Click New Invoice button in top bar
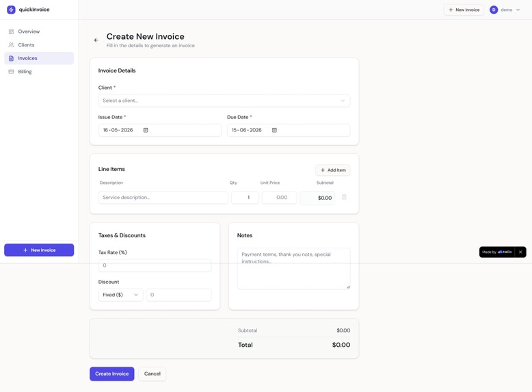The width and height of the screenshot is (532, 392). [464, 10]
